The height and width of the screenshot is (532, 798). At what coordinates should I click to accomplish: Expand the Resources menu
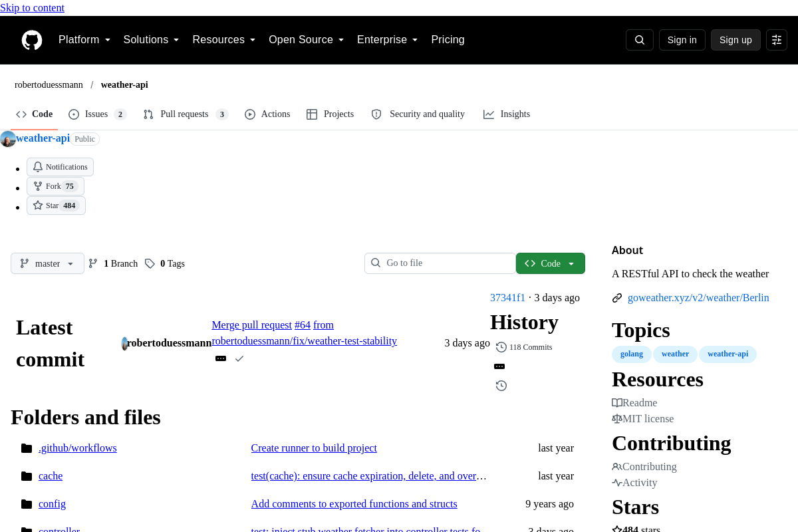click(x=224, y=40)
